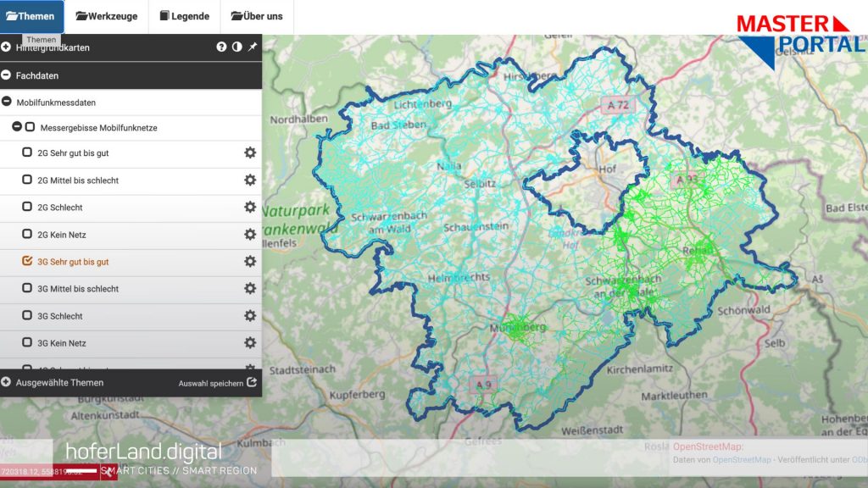Check the 3G Kein Netz layer

click(27, 342)
